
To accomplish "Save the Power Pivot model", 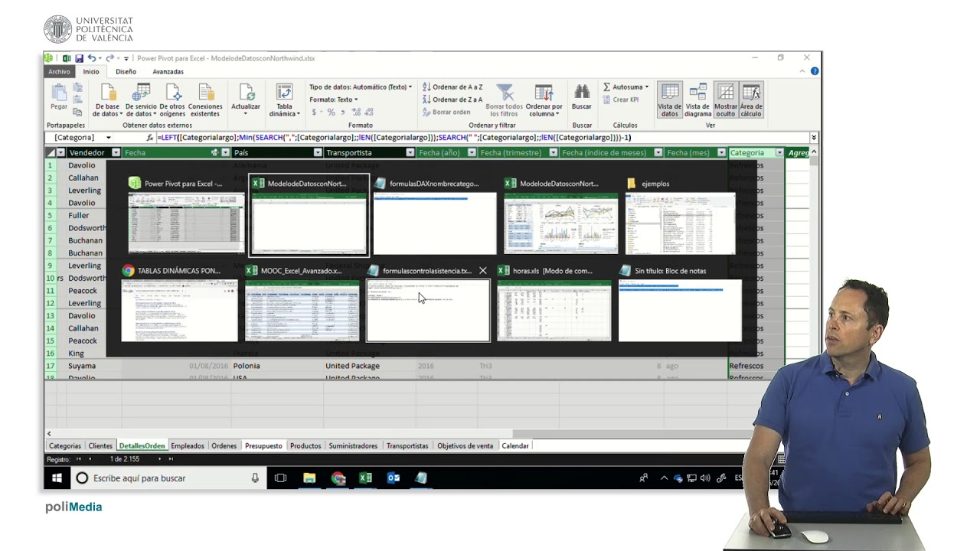I will pyautogui.click(x=79, y=58).
